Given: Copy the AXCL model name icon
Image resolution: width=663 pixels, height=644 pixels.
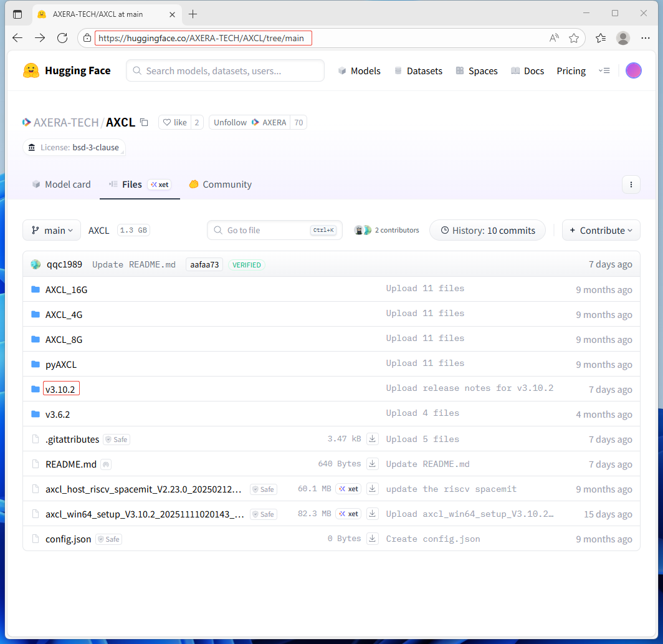Looking at the screenshot, I should pos(144,123).
